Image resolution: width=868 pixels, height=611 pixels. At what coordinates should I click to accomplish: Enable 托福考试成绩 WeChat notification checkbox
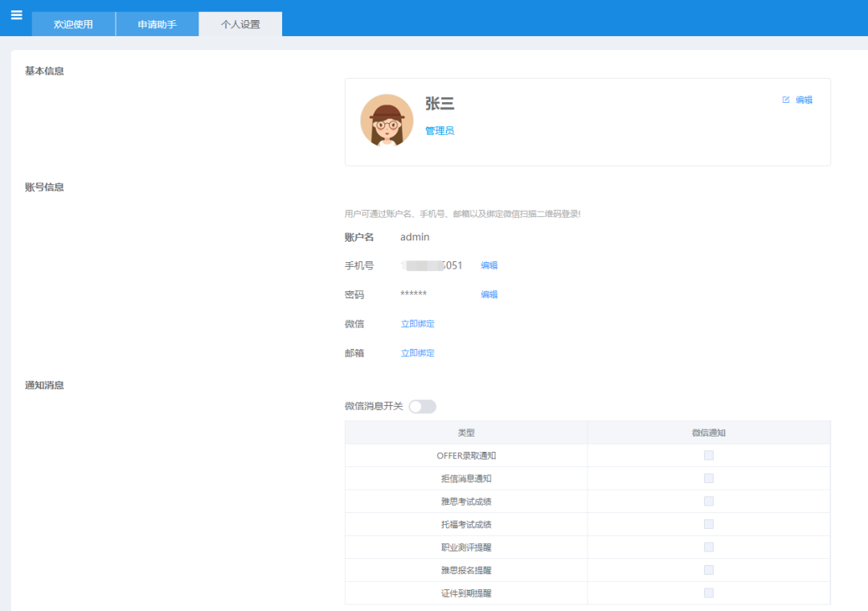point(709,524)
